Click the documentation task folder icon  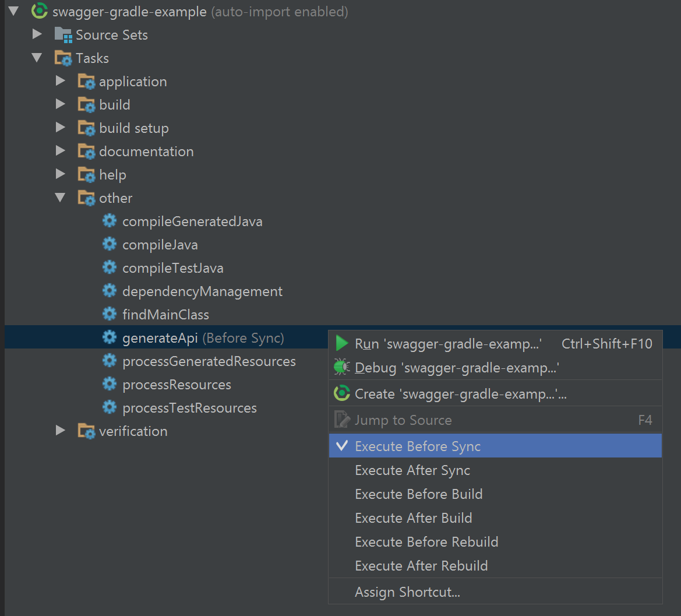pyautogui.click(x=86, y=152)
